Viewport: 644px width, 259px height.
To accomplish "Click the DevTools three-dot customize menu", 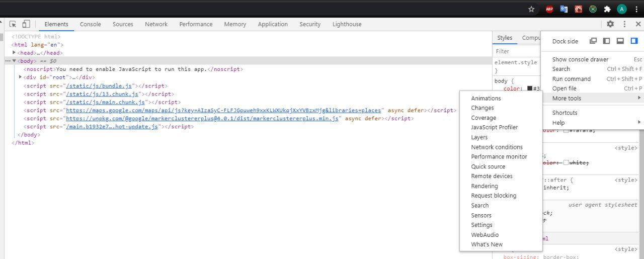I will [624, 24].
